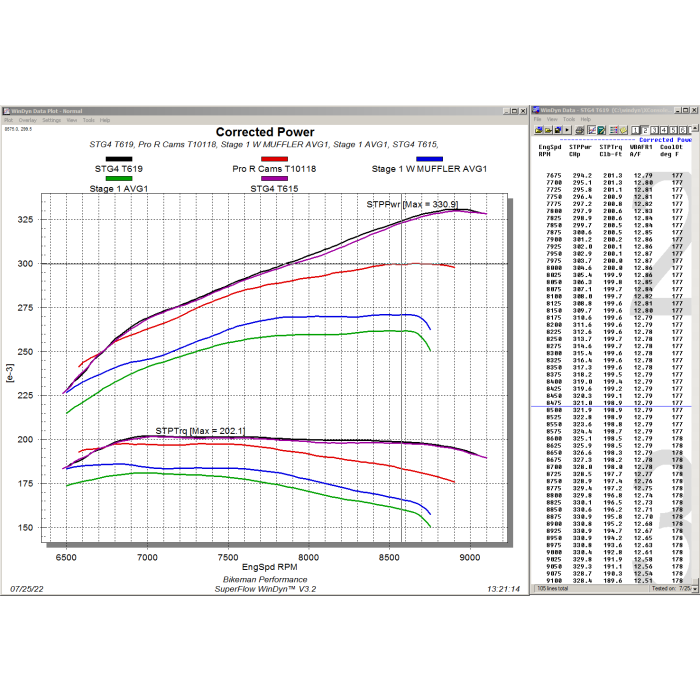
Task: Click the blue Stage 1 W MUFFLER swatch
Action: click(x=429, y=159)
